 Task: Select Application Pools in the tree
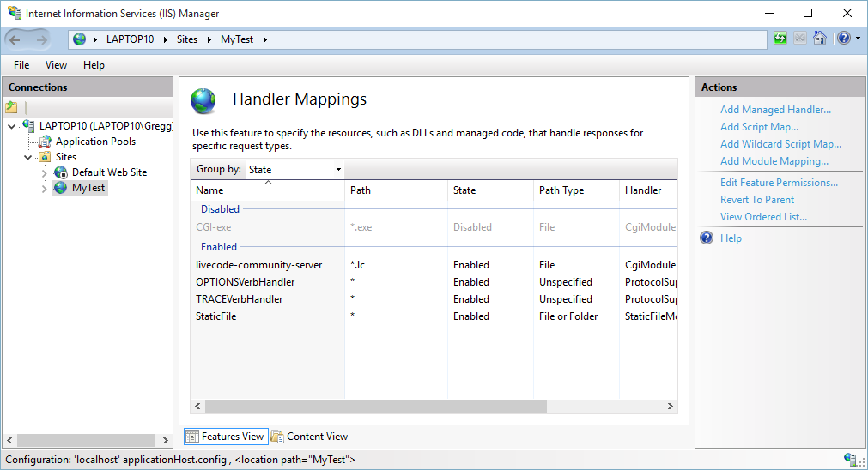[95, 142]
